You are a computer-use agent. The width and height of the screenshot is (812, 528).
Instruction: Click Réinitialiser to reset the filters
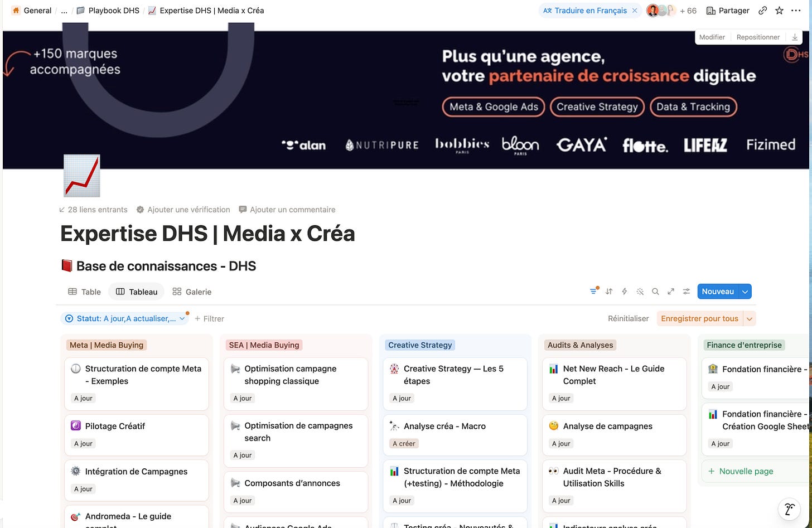pos(629,318)
